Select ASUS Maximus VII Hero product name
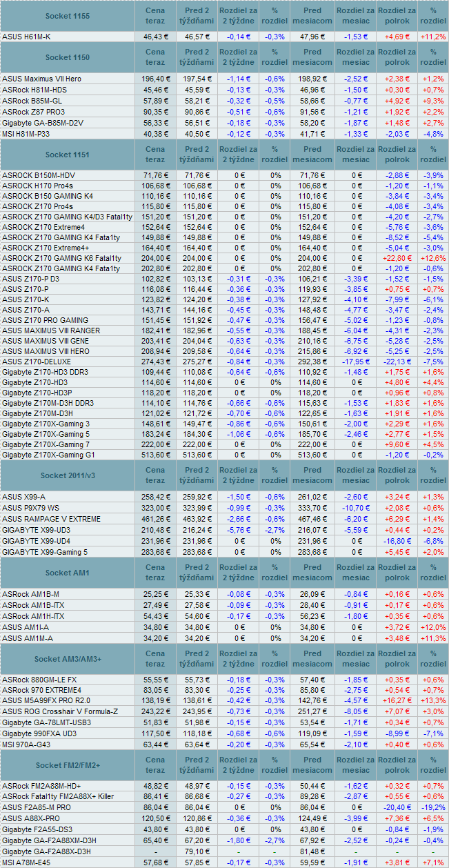Viewport: 449px width, 868px height. pos(41,79)
